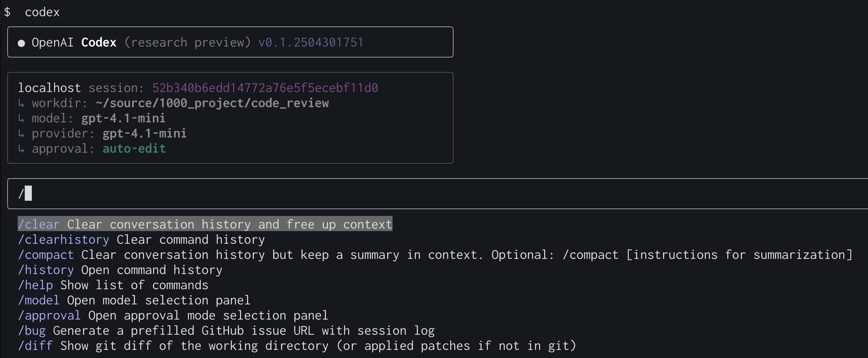Choose /compact to summarize conversation context
Screen dimensions: 868x358
coord(46,255)
